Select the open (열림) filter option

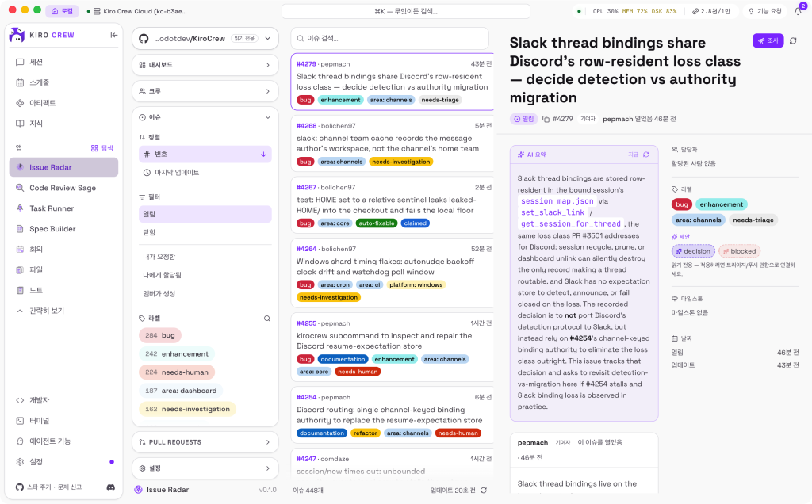pyautogui.click(x=205, y=214)
